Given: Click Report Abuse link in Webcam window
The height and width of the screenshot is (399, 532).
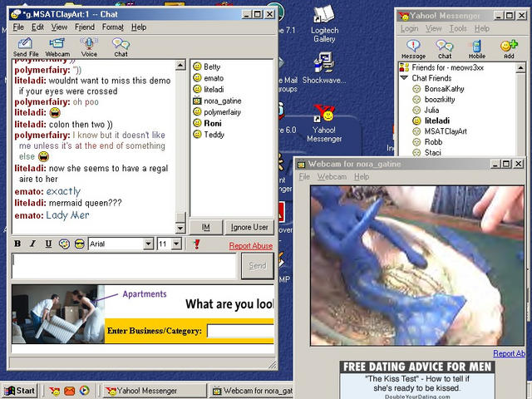Looking at the screenshot, I should [x=509, y=353].
